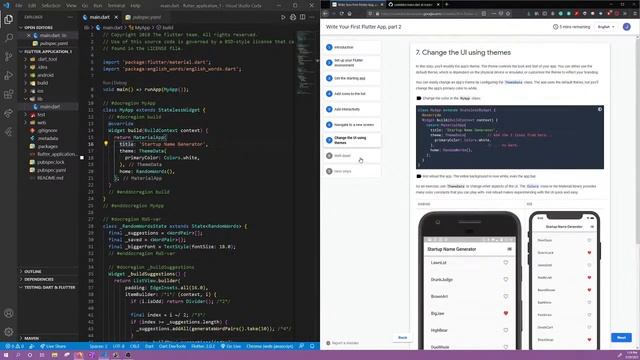Click the split editor icon

pos(302,17)
